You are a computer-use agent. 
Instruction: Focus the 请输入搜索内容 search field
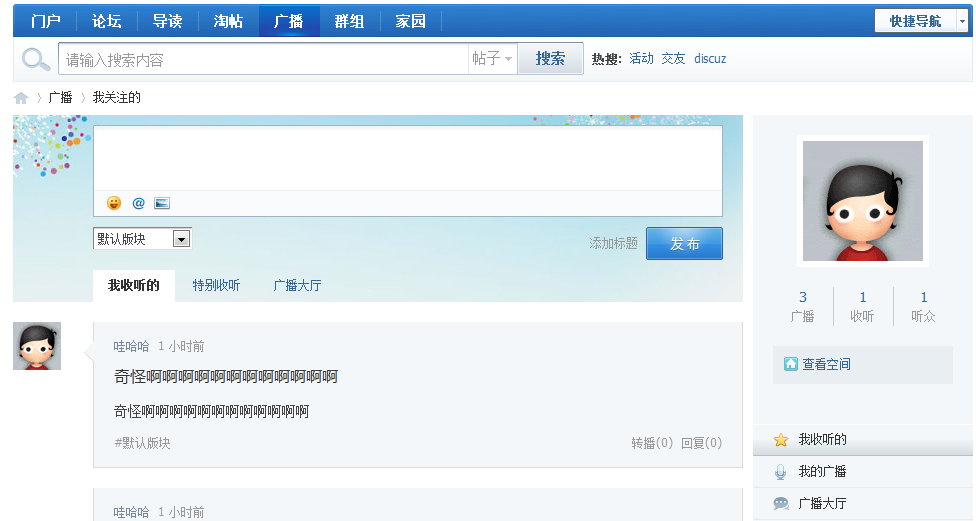[x=263, y=59]
